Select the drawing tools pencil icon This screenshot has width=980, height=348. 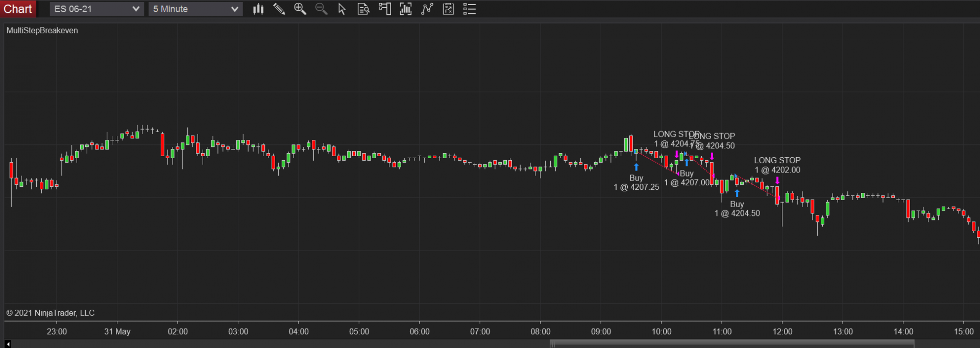click(x=279, y=9)
